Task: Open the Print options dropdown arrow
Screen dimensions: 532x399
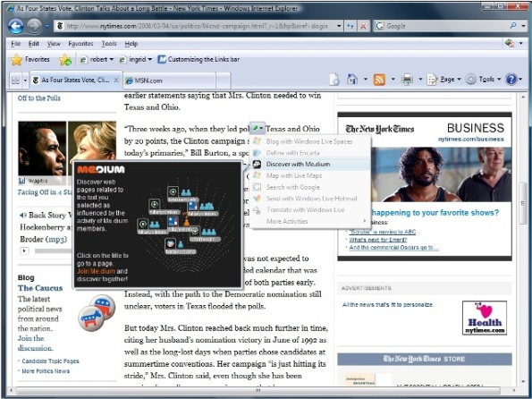Action: [420, 80]
